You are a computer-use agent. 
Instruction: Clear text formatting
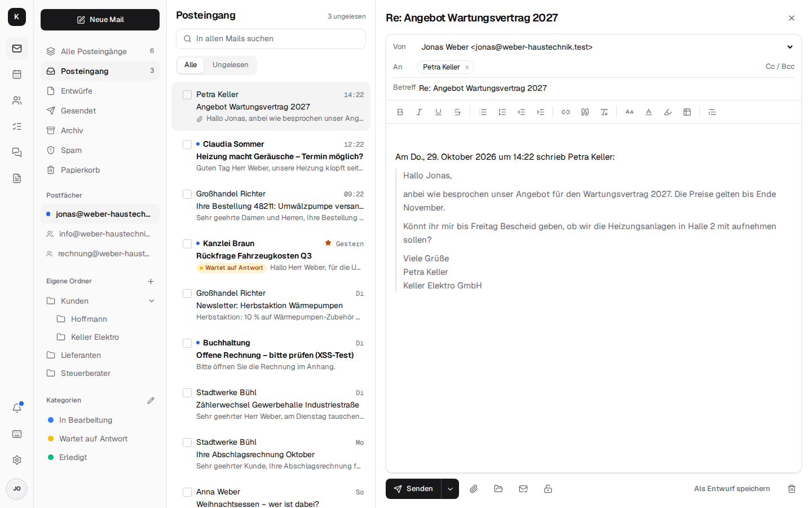click(604, 112)
